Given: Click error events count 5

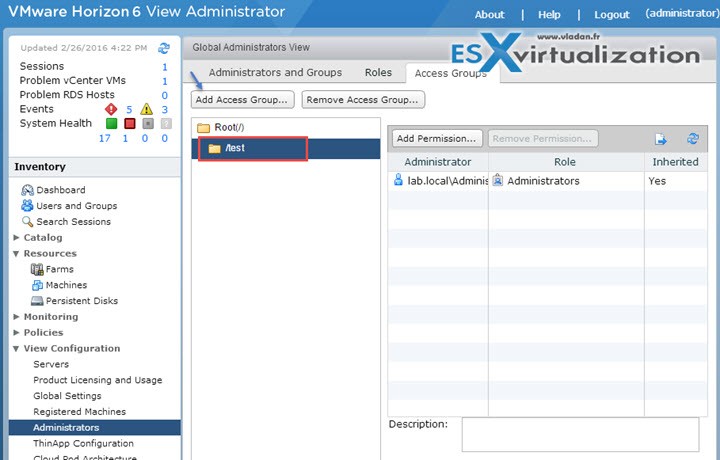Looking at the screenshot, I should [129, 110].
